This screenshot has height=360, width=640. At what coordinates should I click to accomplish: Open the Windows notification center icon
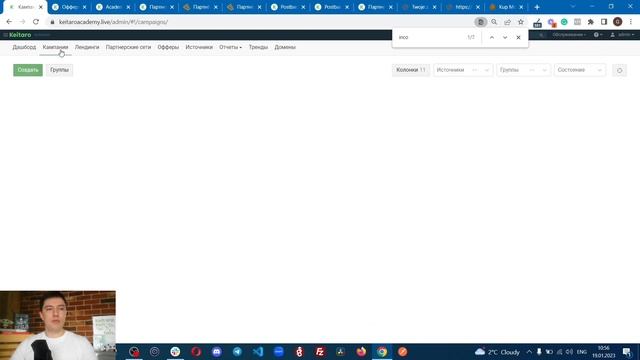click(627, 352)
